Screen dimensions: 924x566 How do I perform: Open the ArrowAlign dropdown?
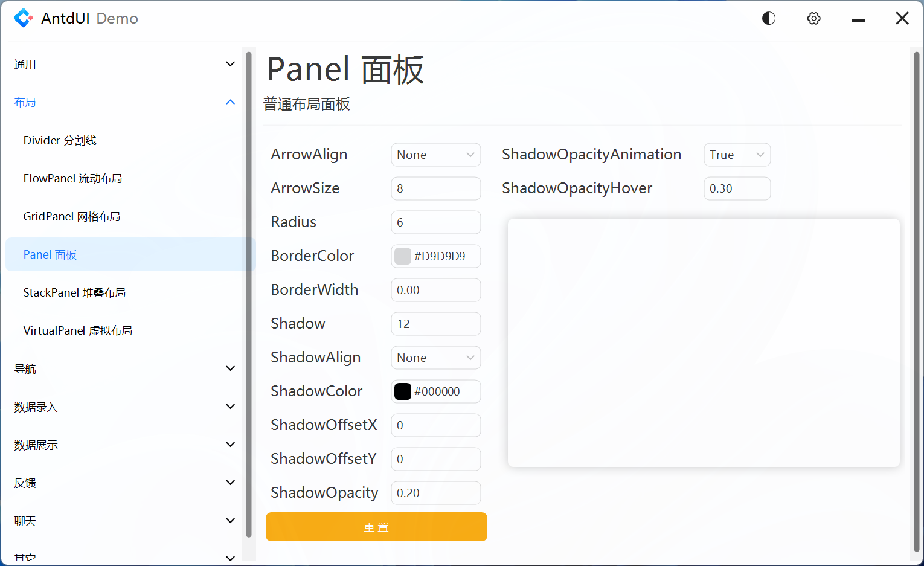[x=435, y=155]
